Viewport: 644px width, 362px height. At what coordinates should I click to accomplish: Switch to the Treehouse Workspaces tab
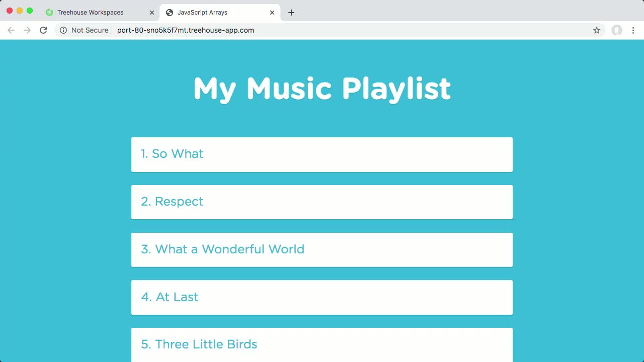pos(91,13)
